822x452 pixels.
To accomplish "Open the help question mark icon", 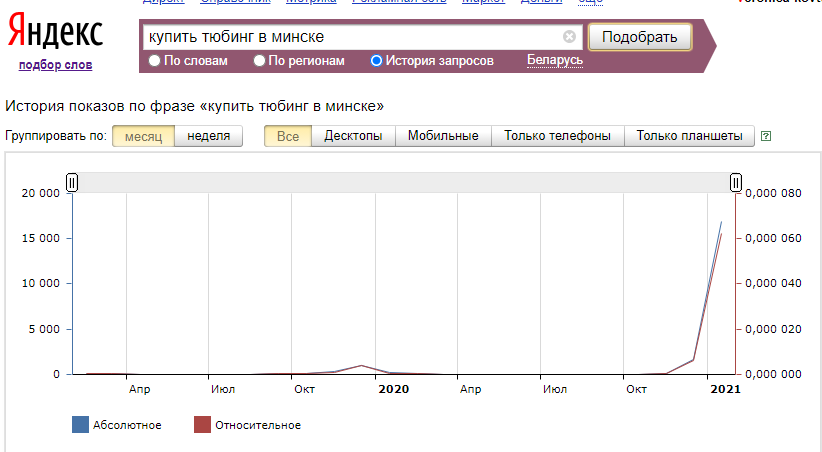I will pyautogui.click(x=766, y=137).
